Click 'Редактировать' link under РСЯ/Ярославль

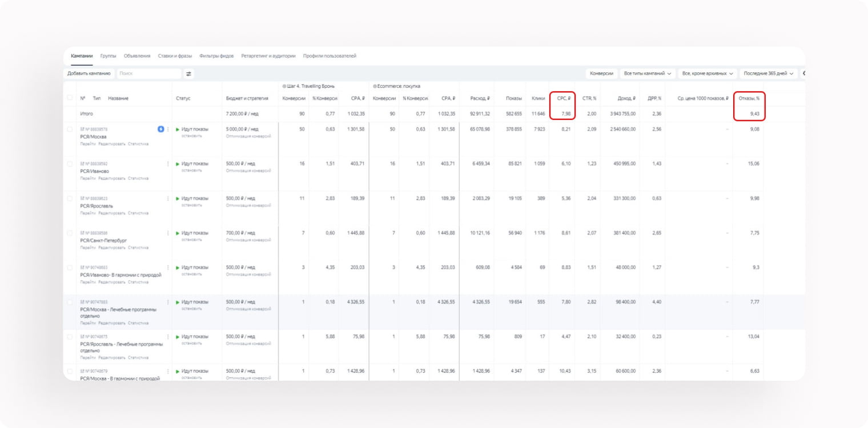coord(111,213)
